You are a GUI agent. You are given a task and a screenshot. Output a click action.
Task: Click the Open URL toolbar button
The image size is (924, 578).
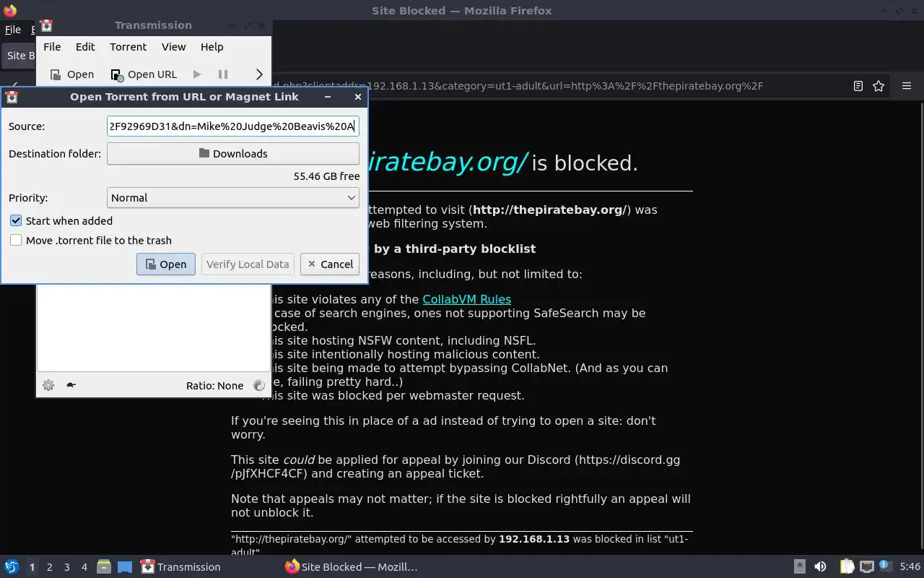point(144,74)
